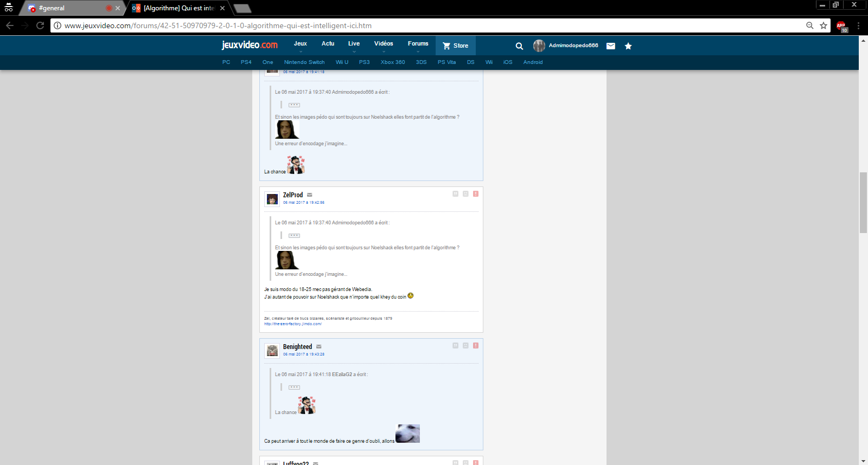The height and width of the screenshot is (465, 868).
Task: Send private message to ZelProd
Action: click(x=310, y=195)
